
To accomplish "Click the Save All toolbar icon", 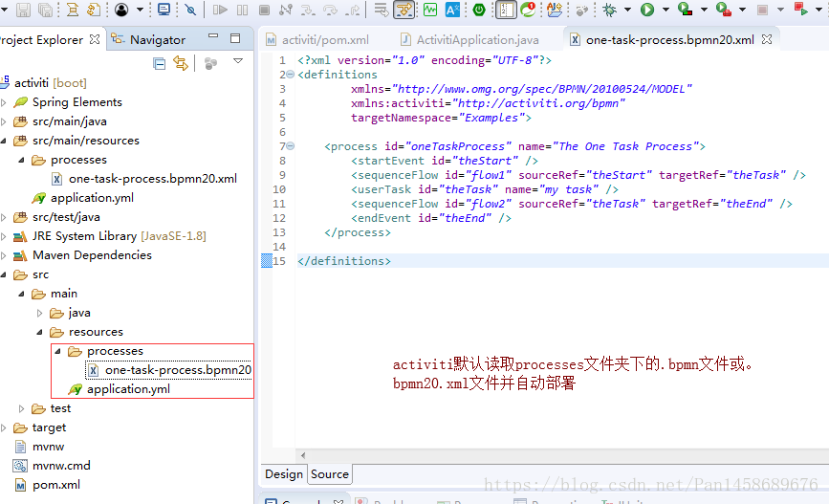I will click(x=46, y=10).
